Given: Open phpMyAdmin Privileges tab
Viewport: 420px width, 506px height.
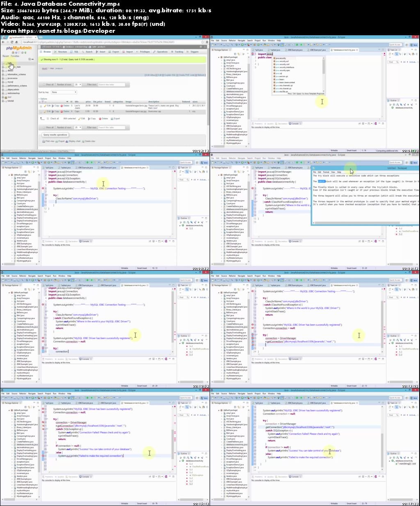Looking at the screenshot, I should (x=143, y=52).
